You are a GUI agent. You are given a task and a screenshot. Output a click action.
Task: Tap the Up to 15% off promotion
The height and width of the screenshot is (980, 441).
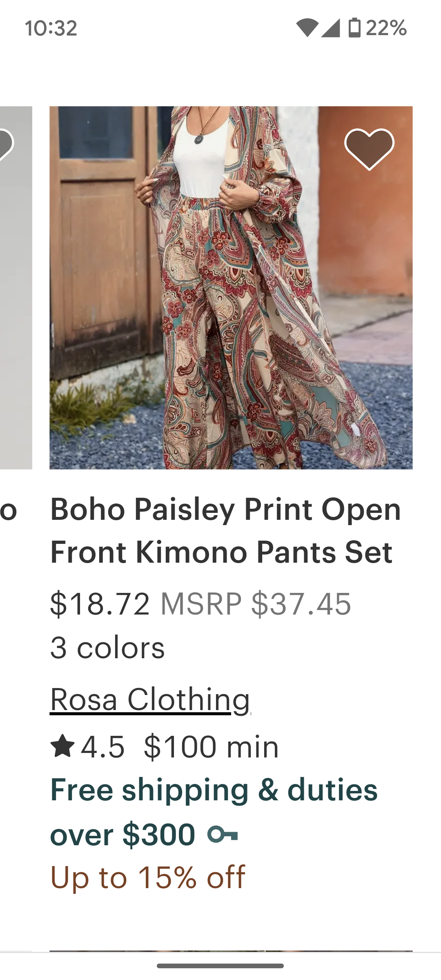[x=148, y=877]
